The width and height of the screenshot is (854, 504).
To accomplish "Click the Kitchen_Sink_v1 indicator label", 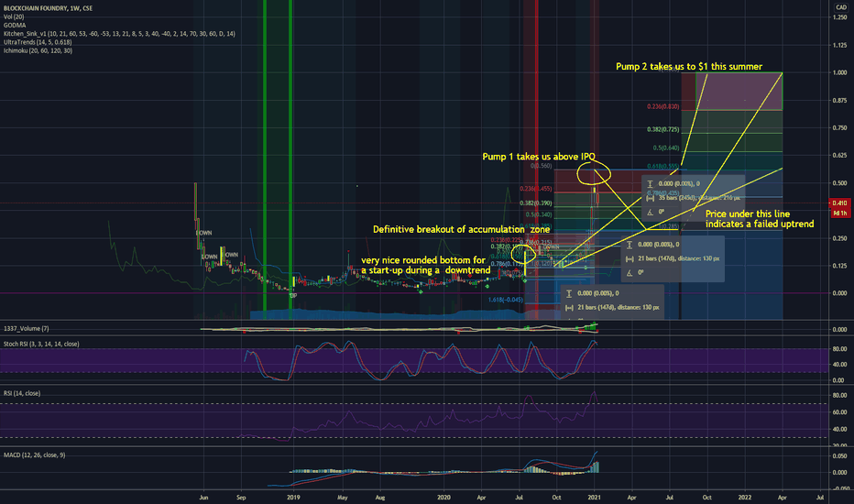I will pyautogui.click(x=119, y=34).
